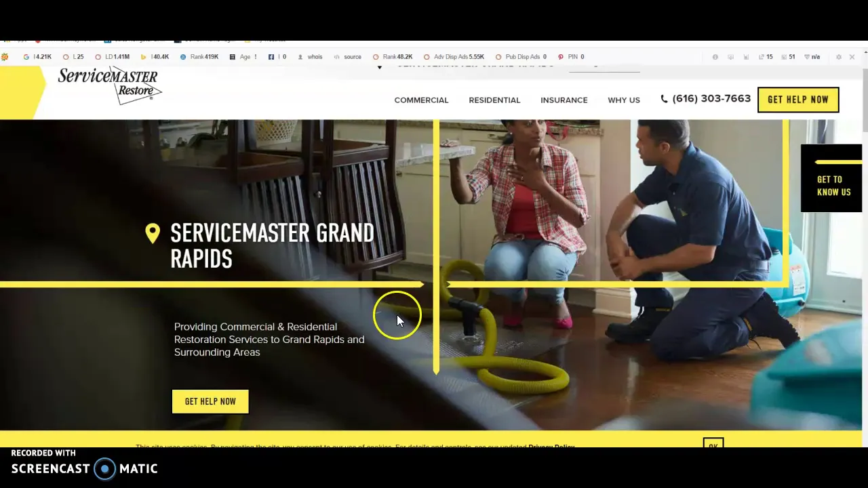Open the page diagnosis icon in SEO toolbar

tap(730, 57)
